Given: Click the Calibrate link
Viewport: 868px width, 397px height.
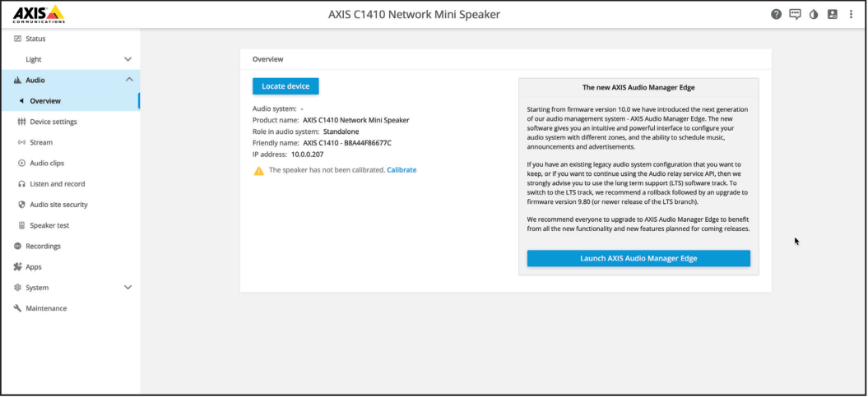Looking at the screenshot, I should point(402,170).
